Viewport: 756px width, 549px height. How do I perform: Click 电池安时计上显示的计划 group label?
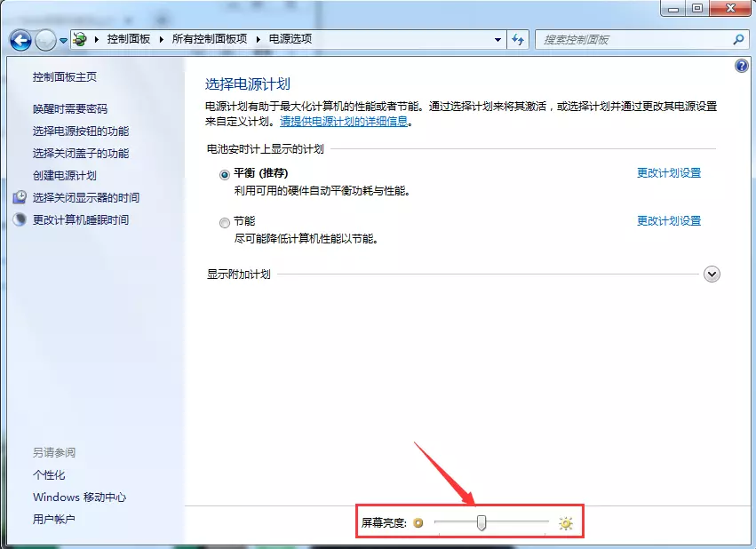point(266,149)
